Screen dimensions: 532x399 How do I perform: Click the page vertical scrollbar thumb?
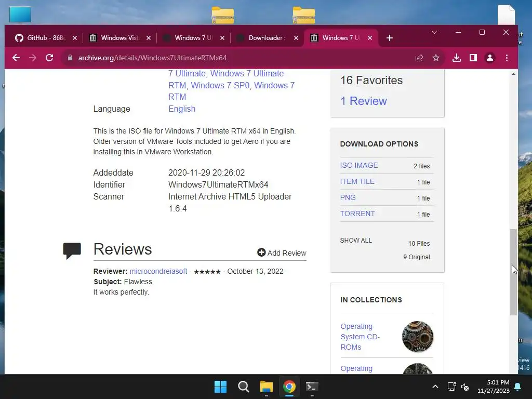click(x=514, y=272)
